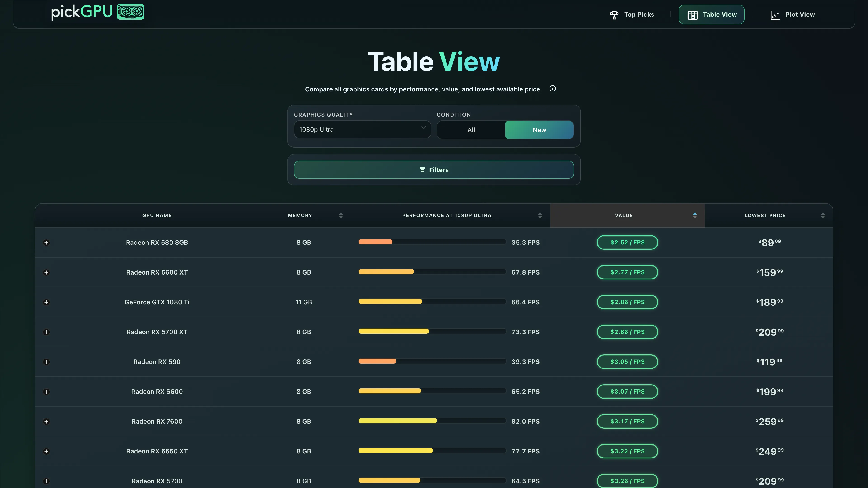Toggle Value column sort arrows
Viewport: 868px width, 488px height.
click(694, 216)
